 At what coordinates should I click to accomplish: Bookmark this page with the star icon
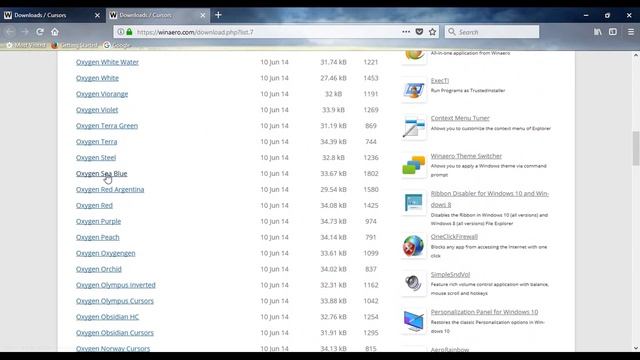coord(432,32)
